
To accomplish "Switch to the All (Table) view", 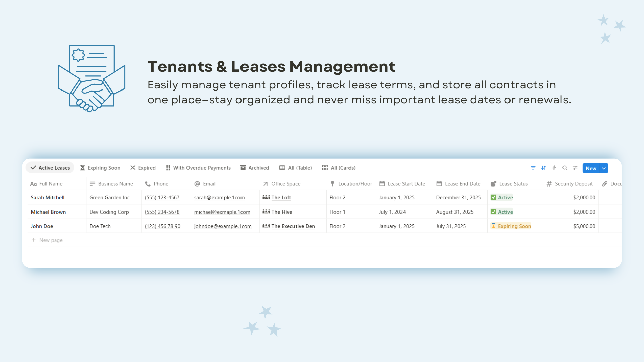I will tap(296, 168).
